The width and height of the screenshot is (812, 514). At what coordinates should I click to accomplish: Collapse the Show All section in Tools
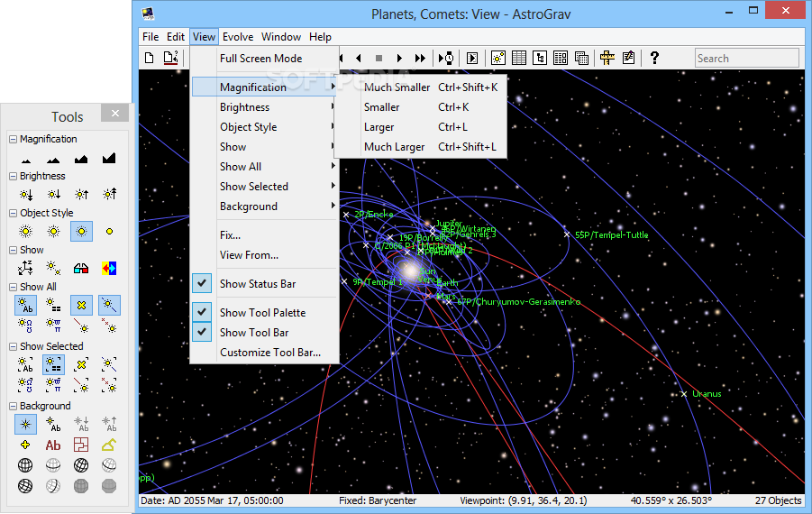(13, 287)
